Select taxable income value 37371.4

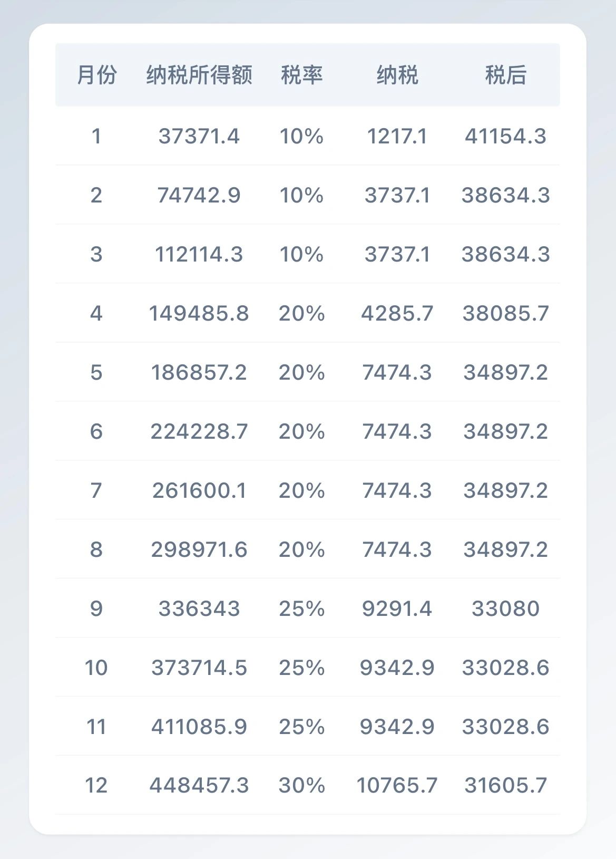[x=199, y=137]
